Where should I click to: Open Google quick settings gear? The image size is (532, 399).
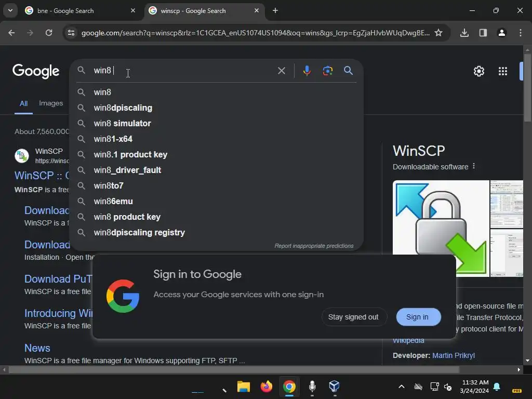[478, 71]
